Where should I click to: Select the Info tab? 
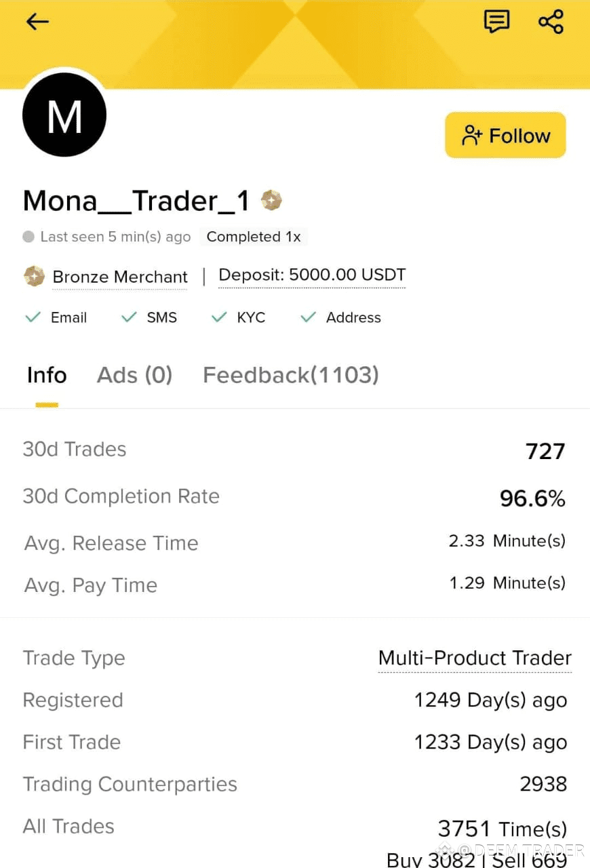pyautogui.click(x=47, y=375)
